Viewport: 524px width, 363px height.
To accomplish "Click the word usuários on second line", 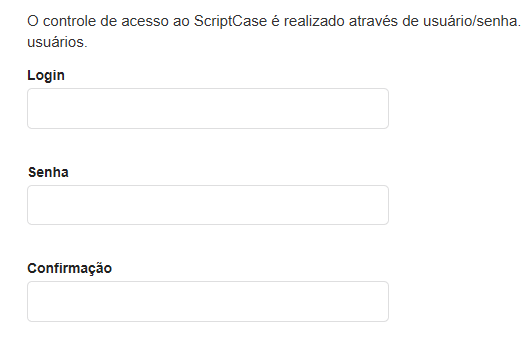I will [57, 42].
